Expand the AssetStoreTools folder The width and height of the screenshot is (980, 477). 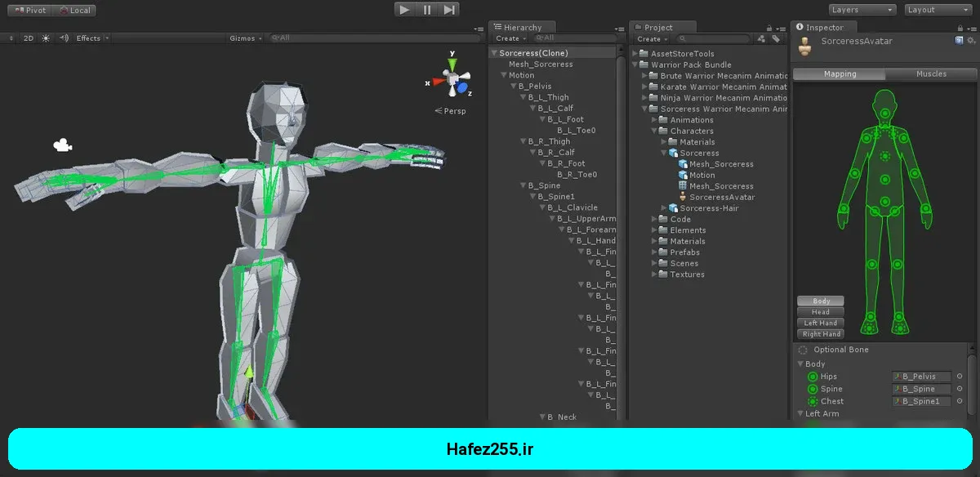coord(636,54)
